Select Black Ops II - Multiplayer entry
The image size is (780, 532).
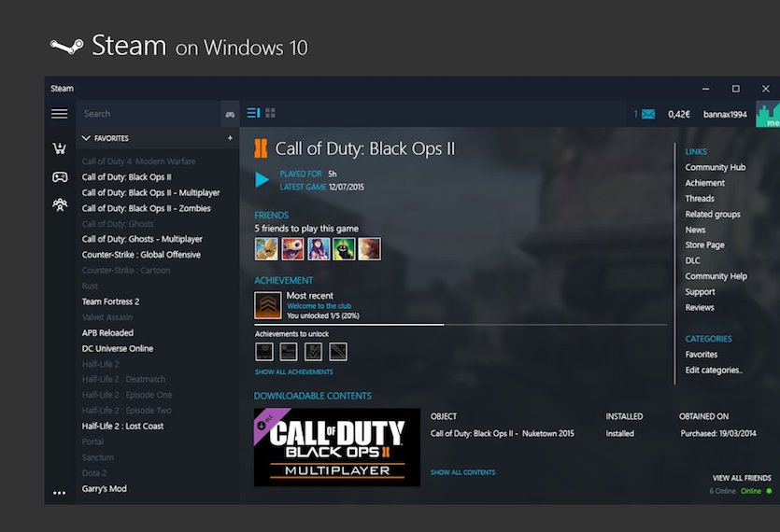tap(150, 192)
